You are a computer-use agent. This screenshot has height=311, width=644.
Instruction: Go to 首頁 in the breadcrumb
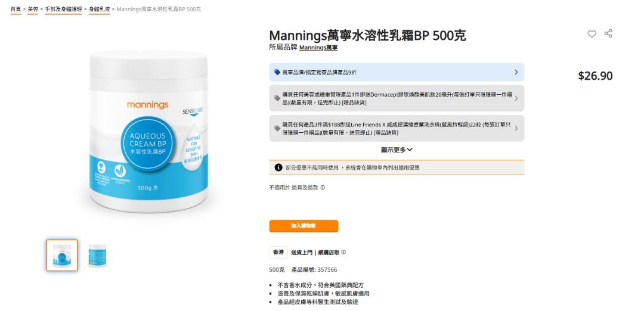coord(16,9)
